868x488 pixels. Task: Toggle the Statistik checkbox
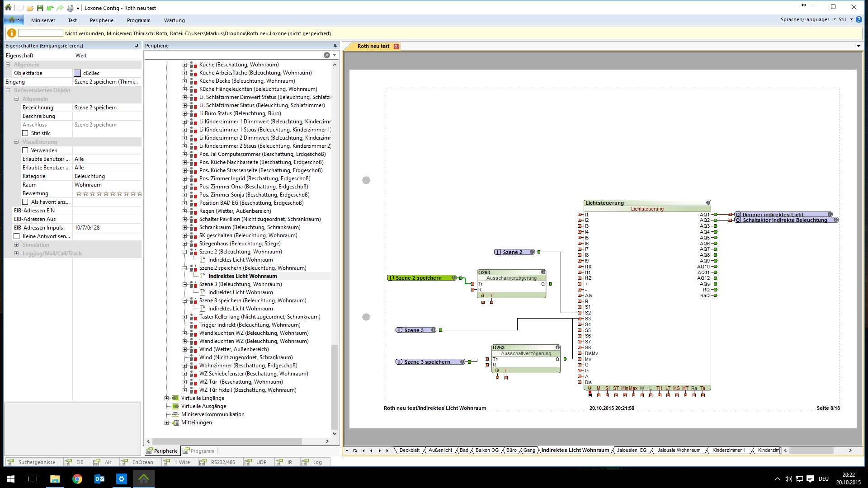pyautogui.click(x=25, y=133)
